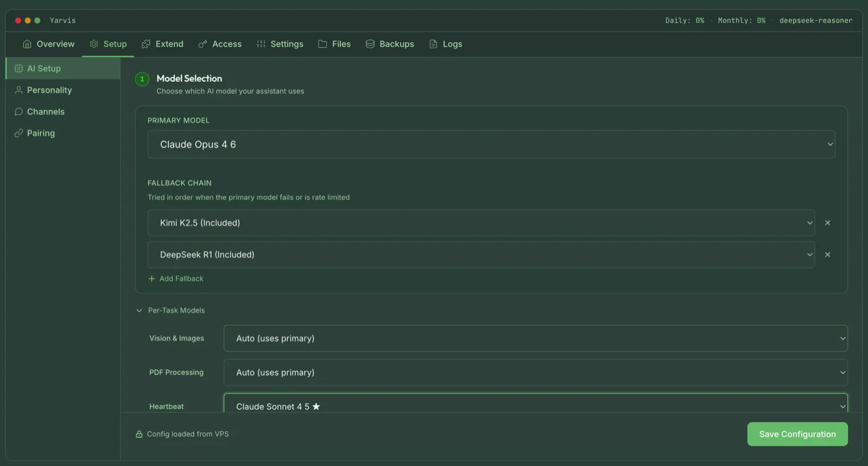Open the Primary Model dropdown
868x466 pixels.
[491, 144]
